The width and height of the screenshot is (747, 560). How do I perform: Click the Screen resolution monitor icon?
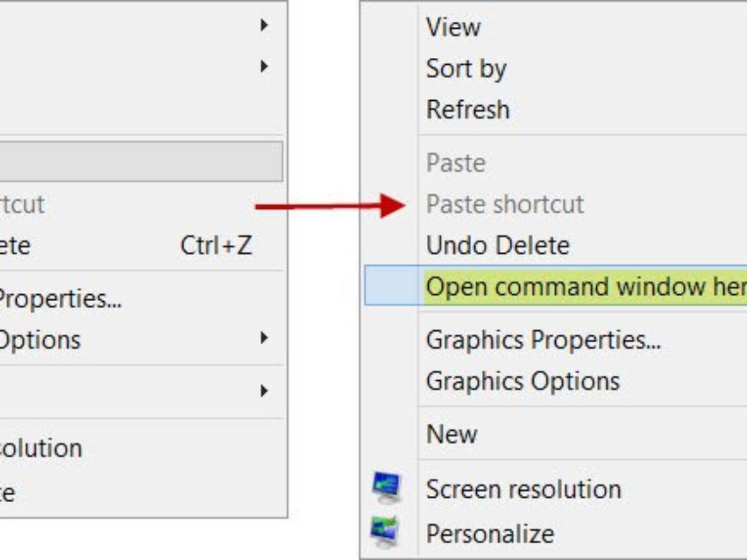[387, 487]
